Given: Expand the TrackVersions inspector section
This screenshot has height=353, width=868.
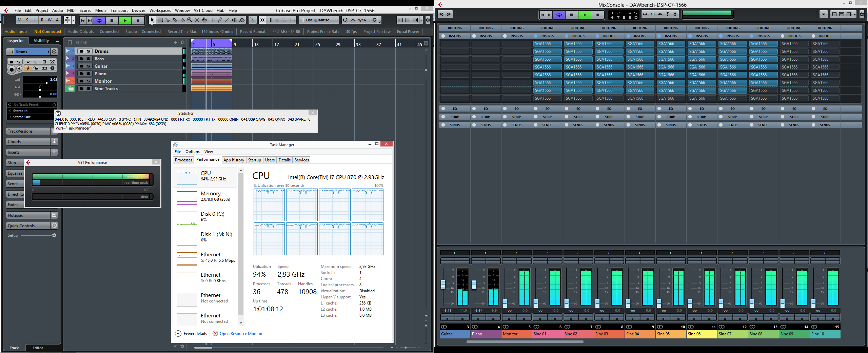Looking at the screenshot, I should click(x=28, y=131).
